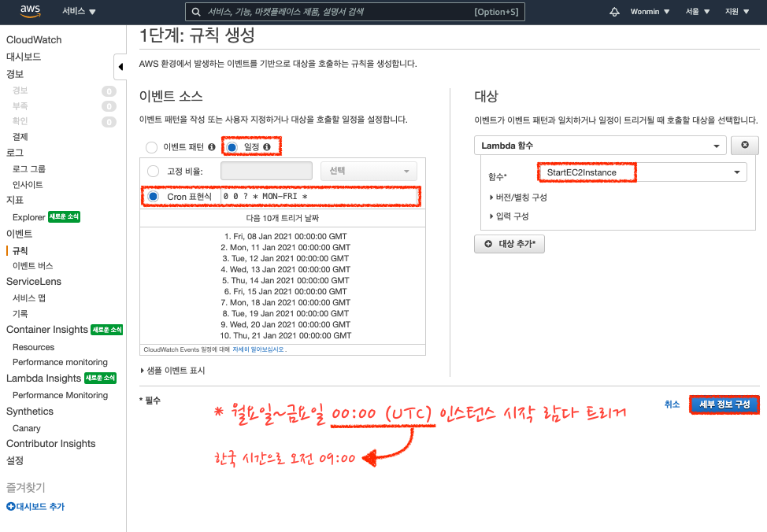Click the search magnifier icon
Image resolution: width=767 pixels, height=532 pixels.
196,12
